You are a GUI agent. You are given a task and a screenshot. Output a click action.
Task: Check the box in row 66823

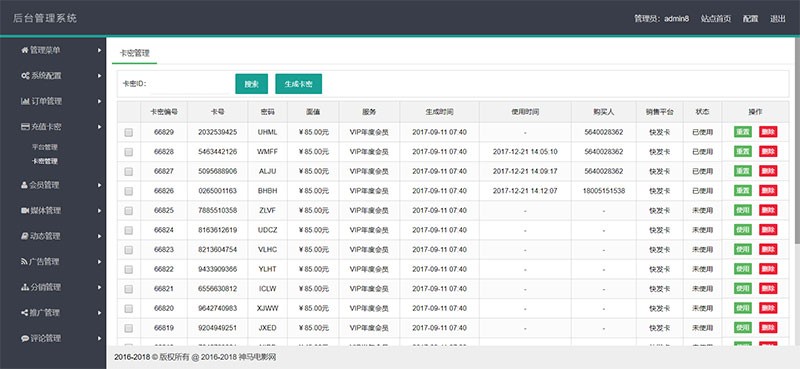129,250
